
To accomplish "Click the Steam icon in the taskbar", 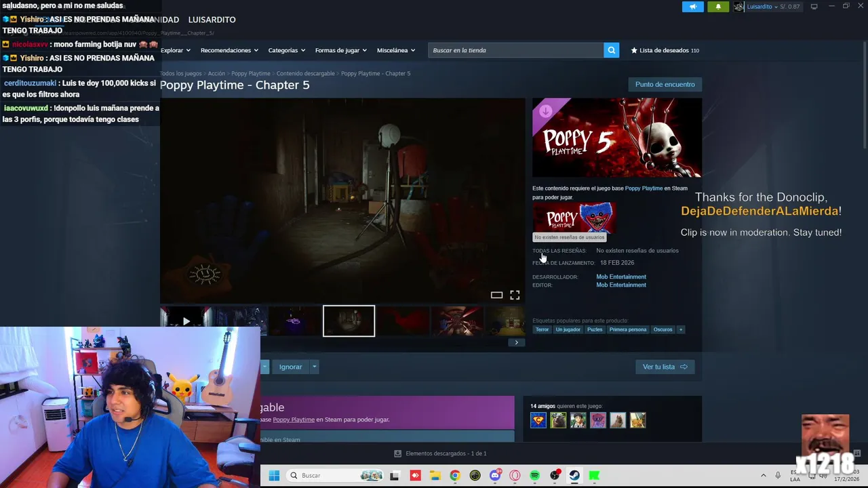I will coord(574,476).
